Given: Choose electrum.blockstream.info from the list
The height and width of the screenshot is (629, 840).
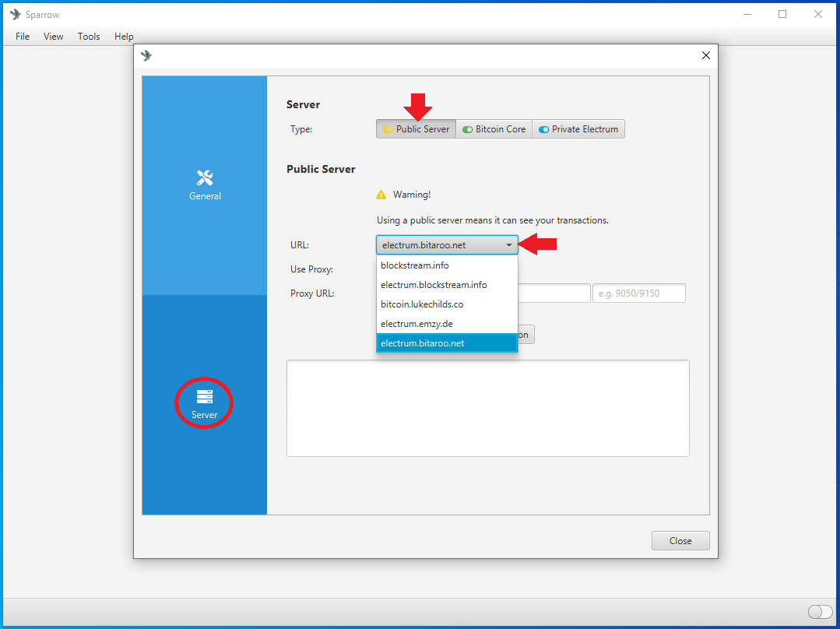Looking at the screenshot, I should click(x=447, y=284).
